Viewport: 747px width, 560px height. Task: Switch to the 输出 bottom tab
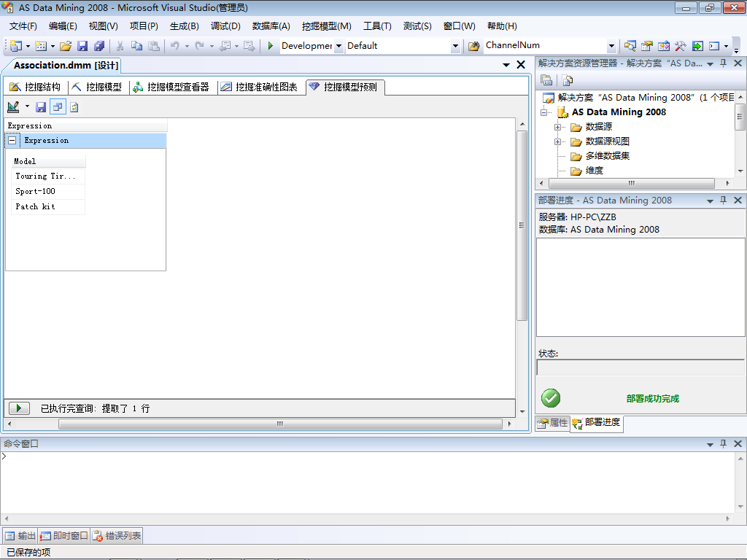point(20,536)
